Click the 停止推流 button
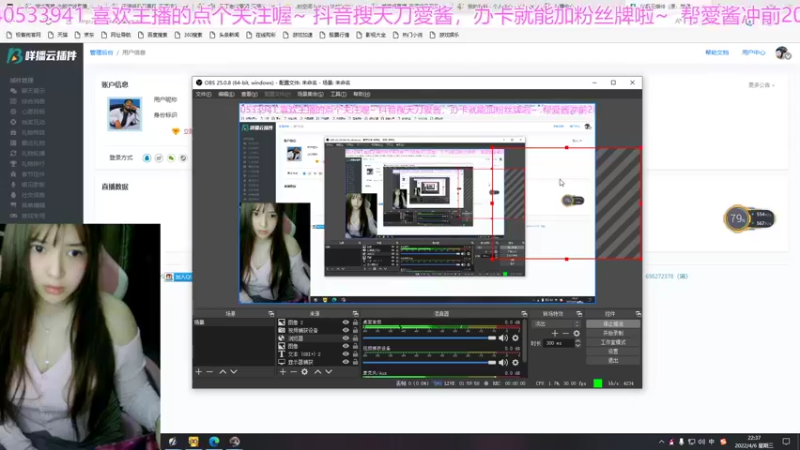The image size is (800, 450). [613, 323]
